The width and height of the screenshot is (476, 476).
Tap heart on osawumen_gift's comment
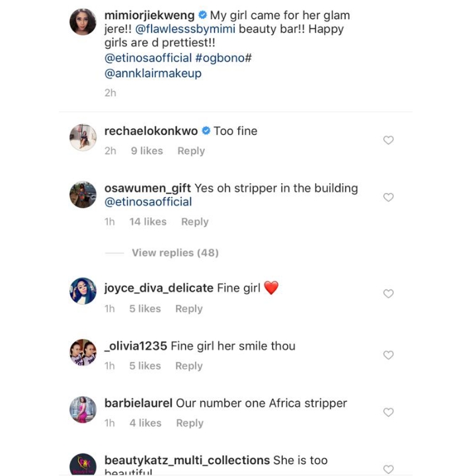pyautogui.click(x=389, y=197)
